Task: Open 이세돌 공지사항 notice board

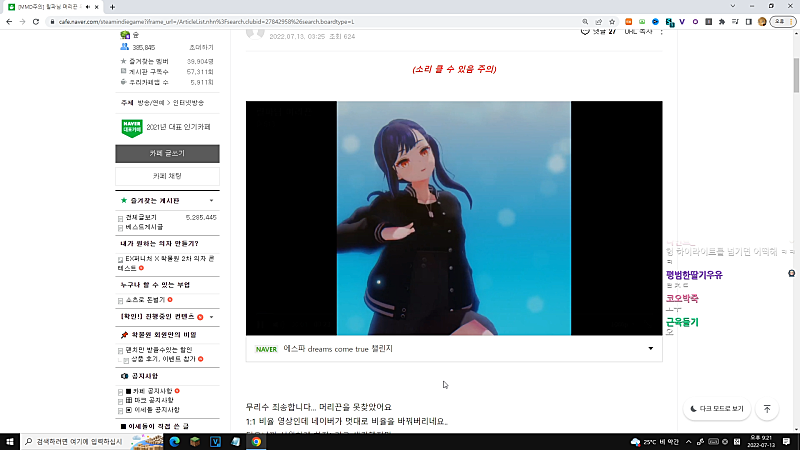Action: pyautogui.click(x=153, y=410)
